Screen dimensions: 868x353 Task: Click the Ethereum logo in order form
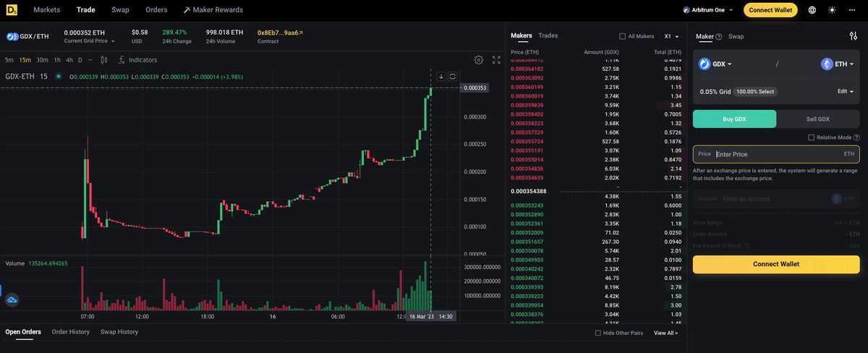click(x=827, y=64)
